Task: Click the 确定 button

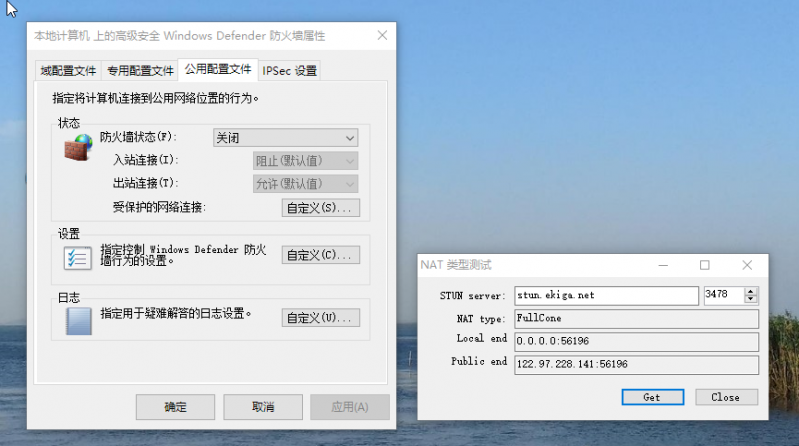Action: tap(175, 407)
